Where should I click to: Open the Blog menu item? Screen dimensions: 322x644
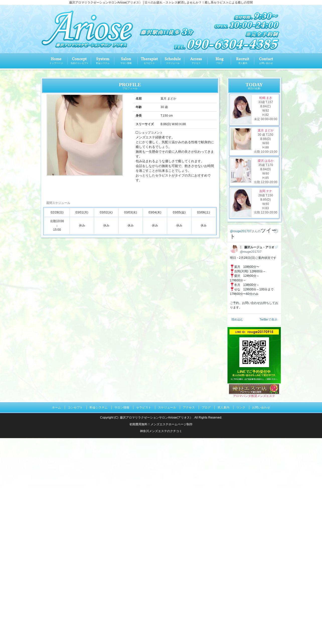[x=219, y=61]
